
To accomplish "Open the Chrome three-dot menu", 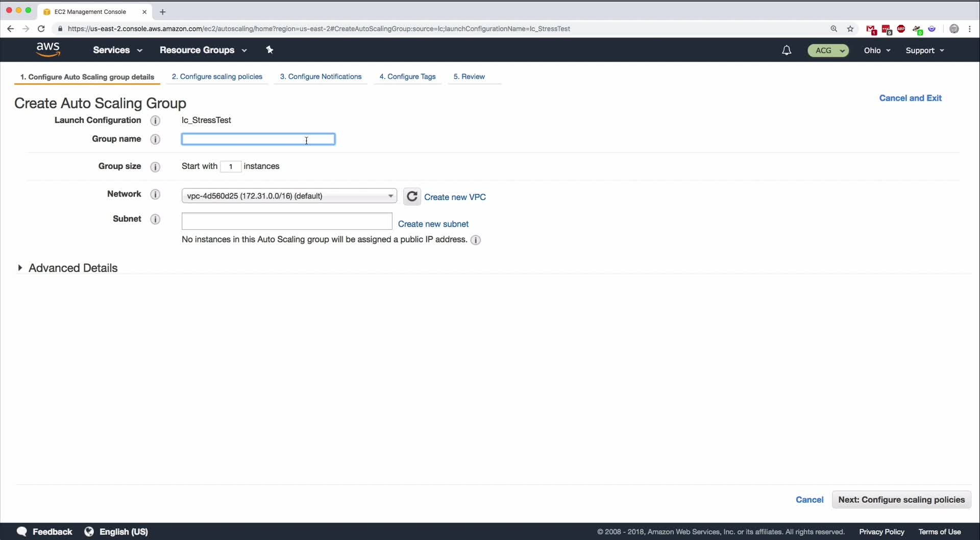I will (970, 29).
